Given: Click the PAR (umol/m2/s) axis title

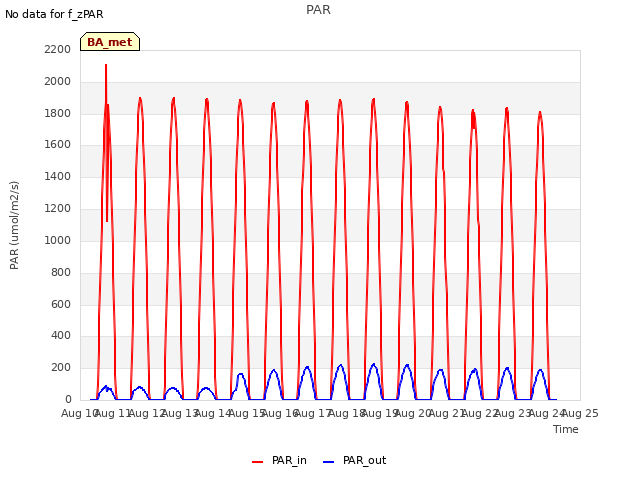Looking at the screenshot, I should [x=14, y=225].
